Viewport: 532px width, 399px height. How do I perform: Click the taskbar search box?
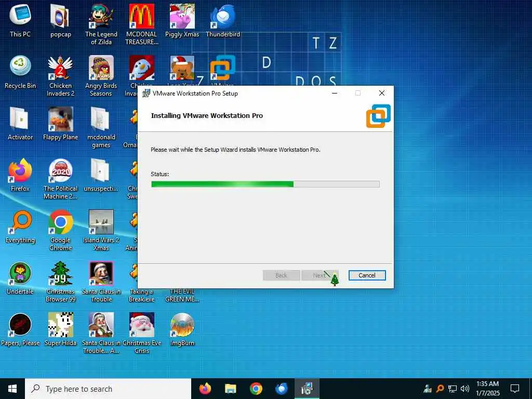coord(108,389)
